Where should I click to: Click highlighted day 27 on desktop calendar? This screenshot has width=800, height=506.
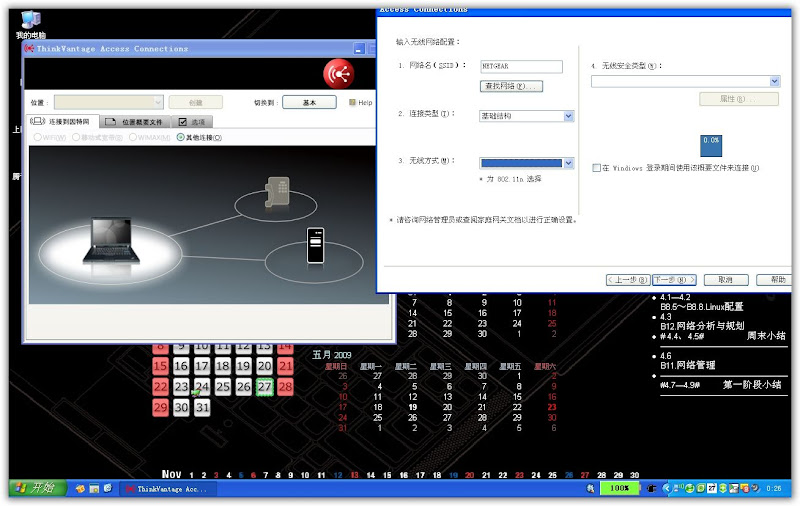[x=264, y=387]
